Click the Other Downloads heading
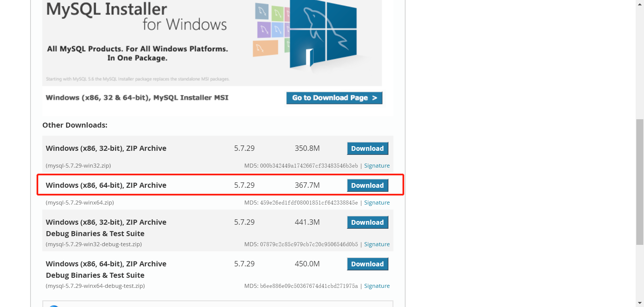 tap(75, 125)
